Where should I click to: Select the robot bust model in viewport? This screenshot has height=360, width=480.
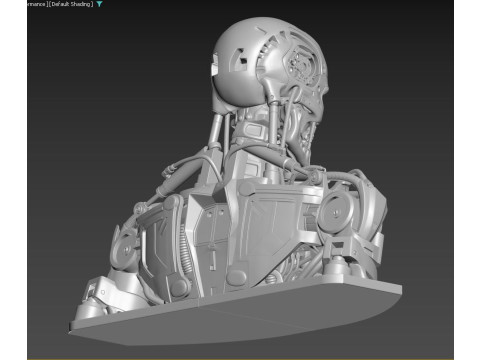[235, 182]
